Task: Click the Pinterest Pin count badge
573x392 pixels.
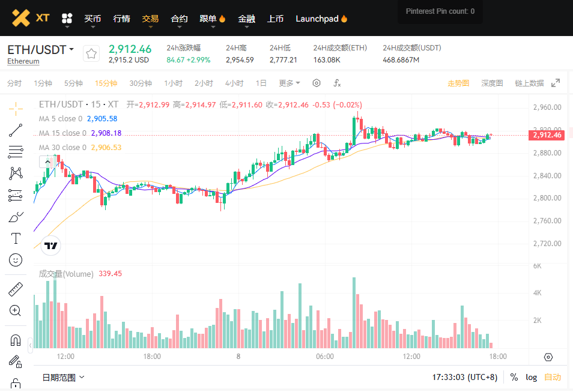Action: (440, 11)
